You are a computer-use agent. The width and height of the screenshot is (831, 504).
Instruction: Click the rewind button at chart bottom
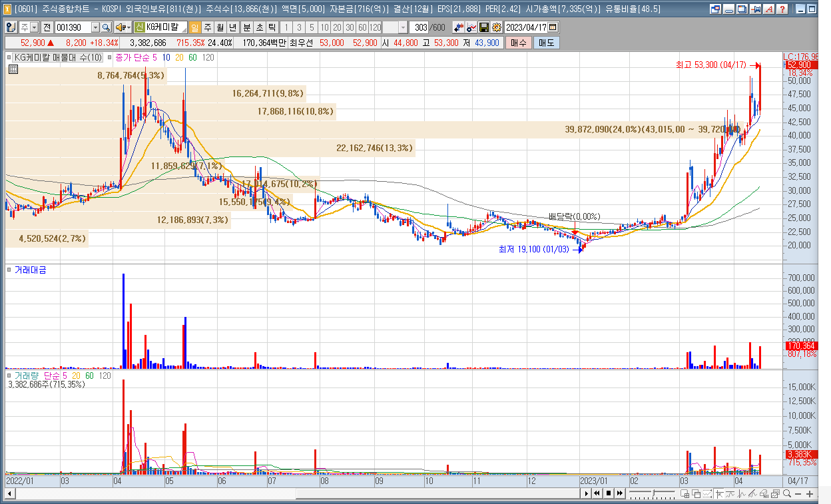click(x=597, y=493)
